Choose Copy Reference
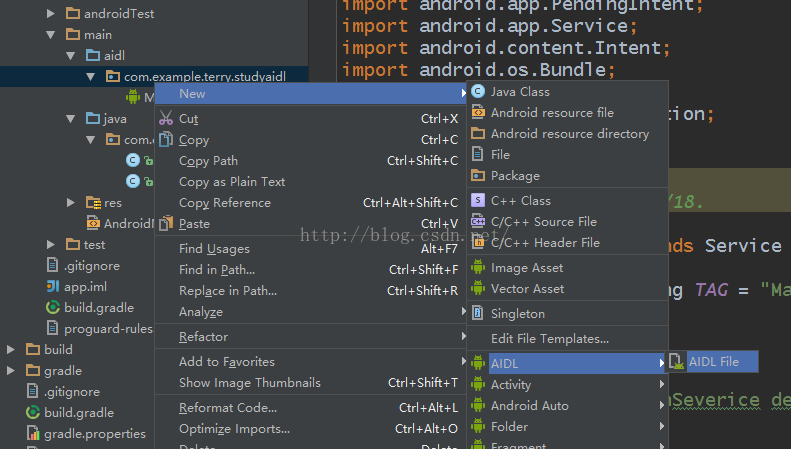 pyautogui.click(x=311, y=202)
